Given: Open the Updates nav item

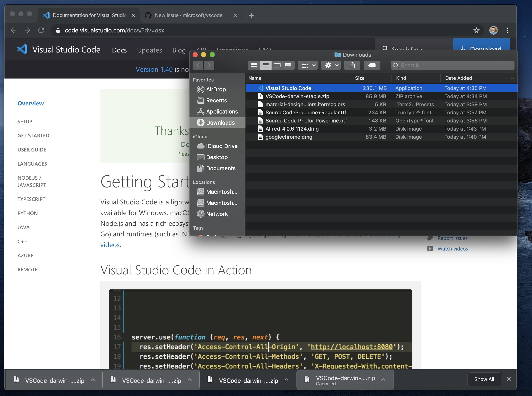Looking at the screenshot, I should click(149, 50).
